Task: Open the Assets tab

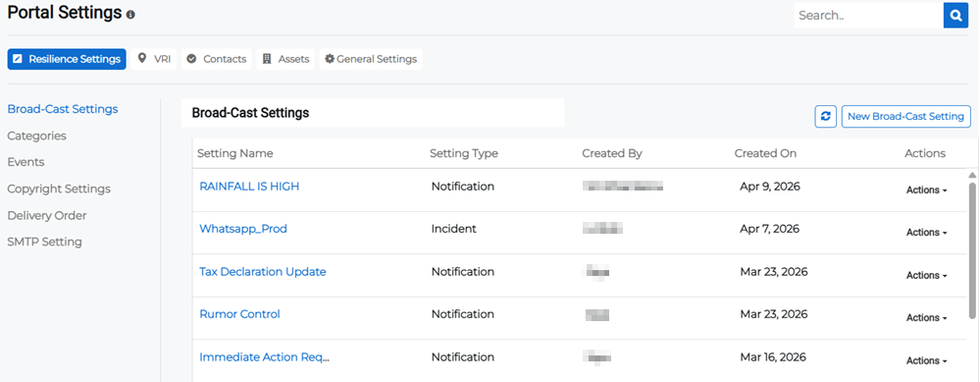Action: (285, 59)
